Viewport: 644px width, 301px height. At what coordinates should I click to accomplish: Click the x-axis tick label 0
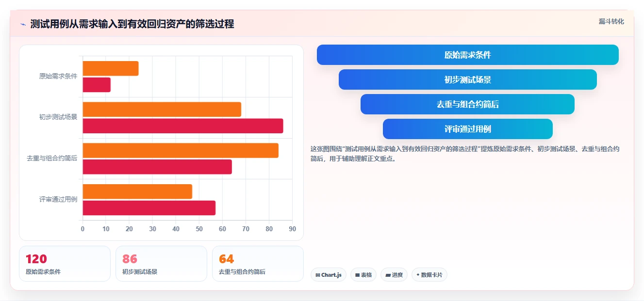pyautogui.click(x=83, y=229)
